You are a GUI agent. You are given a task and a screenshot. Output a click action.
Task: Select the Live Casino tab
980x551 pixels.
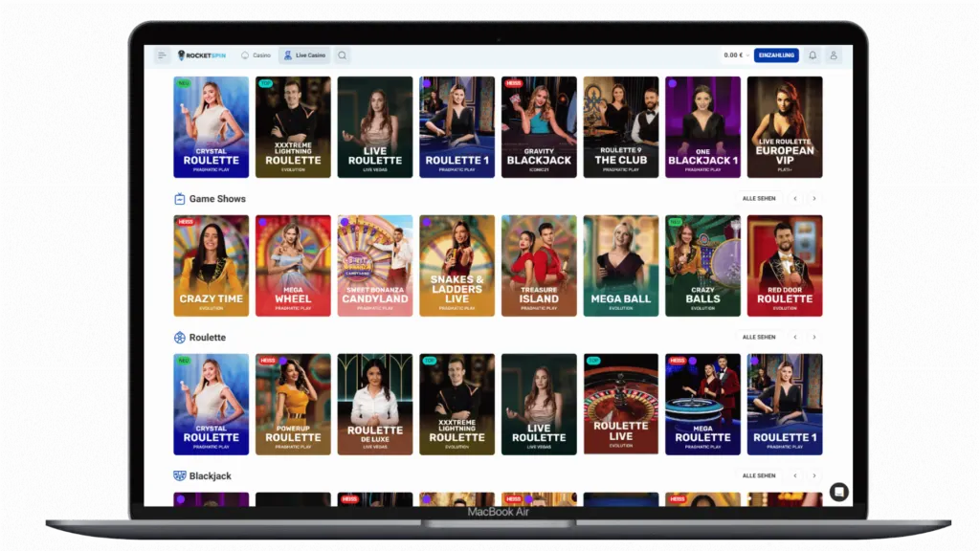pyautogui.click(x=304, y=55)
